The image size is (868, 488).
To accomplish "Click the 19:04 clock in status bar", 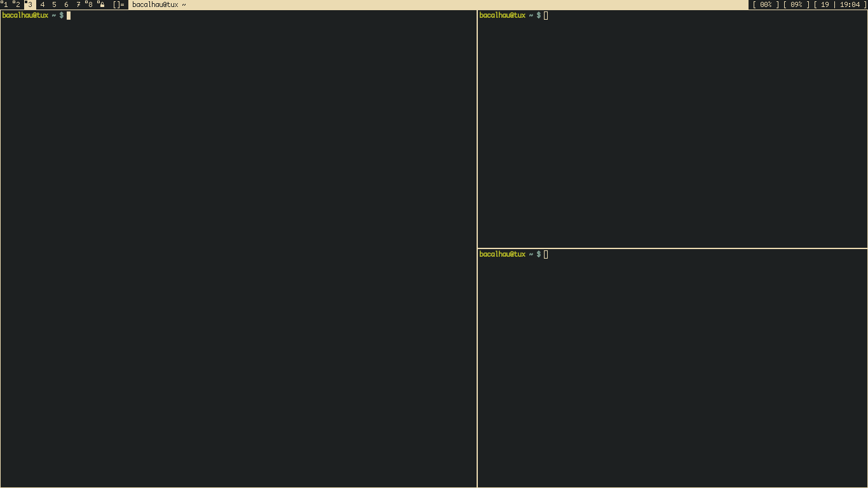I will point(850,4).
